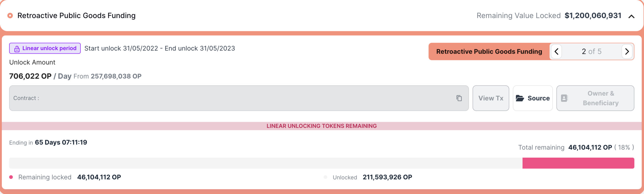Click the pink portion of progress bar
644x194 pixels.
tap(578, 163)
